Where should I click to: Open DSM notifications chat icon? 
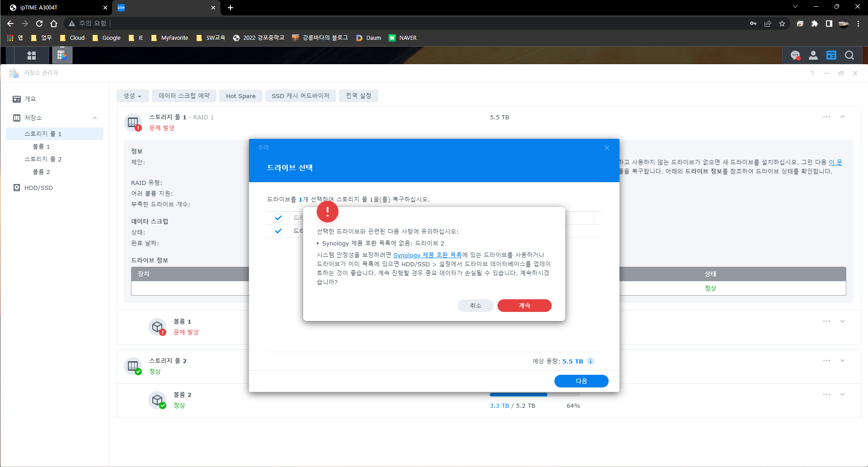[x=795, y=55]
